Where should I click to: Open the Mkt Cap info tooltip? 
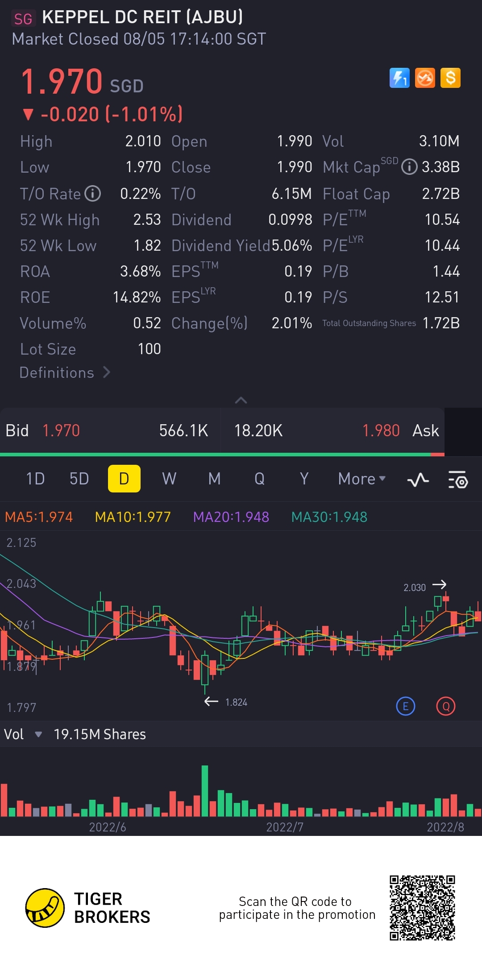tap(409, 167)
